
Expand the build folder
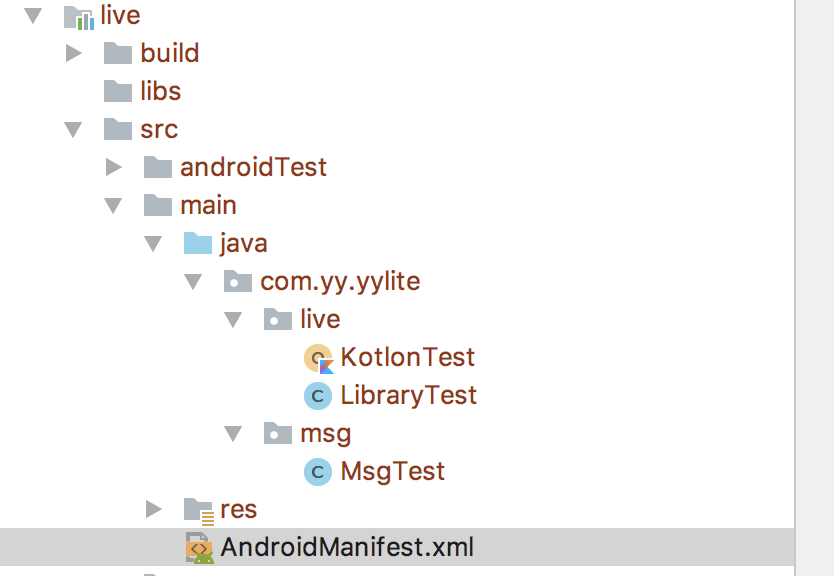coord(73,53)
